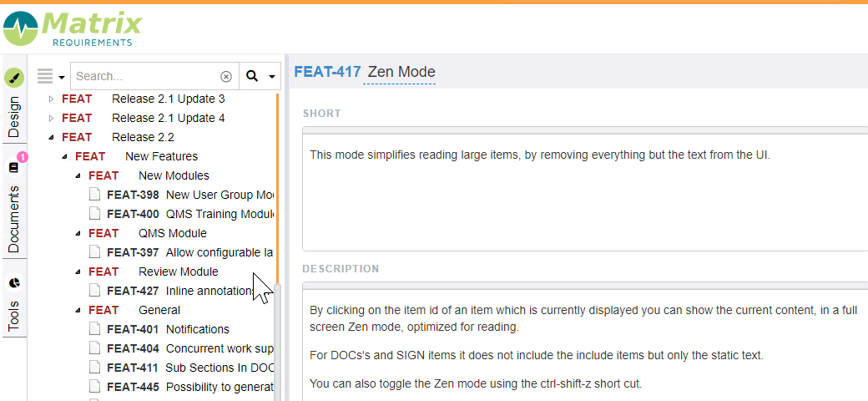Collapse the New Modules folder
The height and width of the screenshot is (401, 868).
point(78,175)
